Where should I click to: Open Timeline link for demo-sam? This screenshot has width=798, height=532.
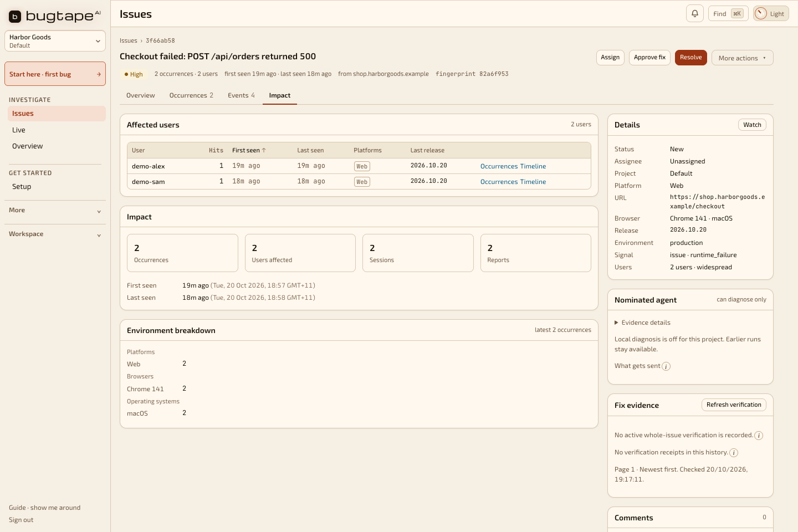533,182
